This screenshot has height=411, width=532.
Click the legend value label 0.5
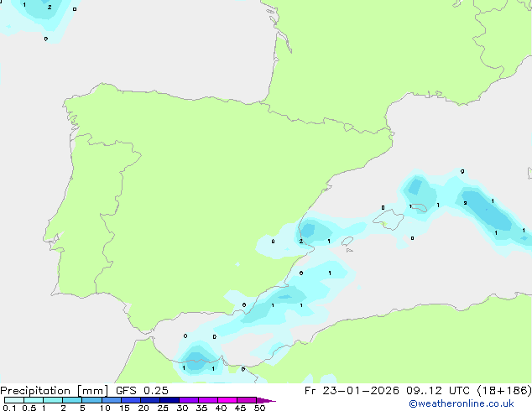click(29, 408)
